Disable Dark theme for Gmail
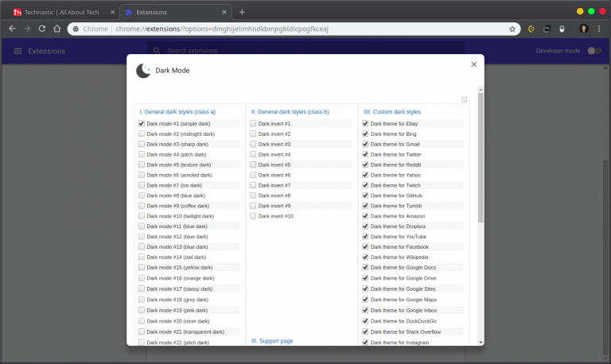Screen dimensions: 611x364 [365, 144]
